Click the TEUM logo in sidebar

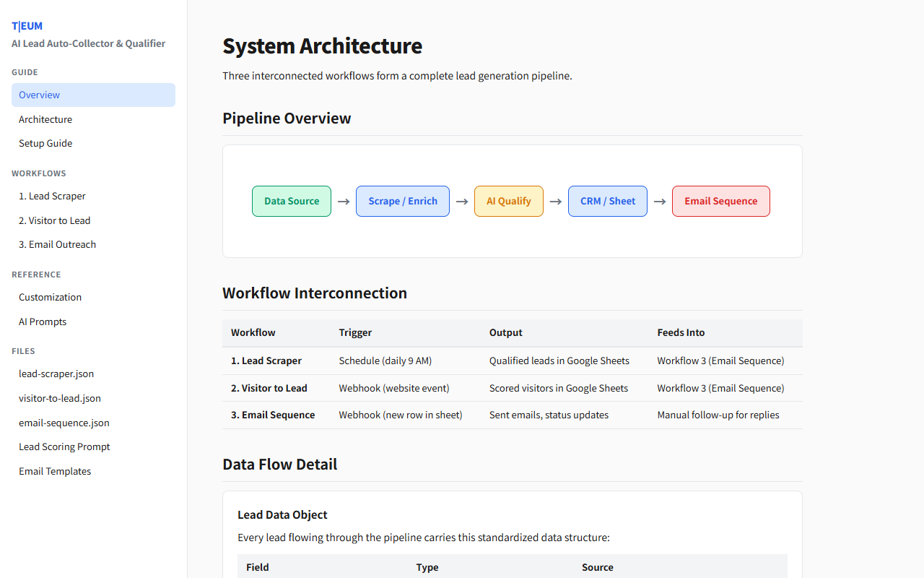pos(27,26)
